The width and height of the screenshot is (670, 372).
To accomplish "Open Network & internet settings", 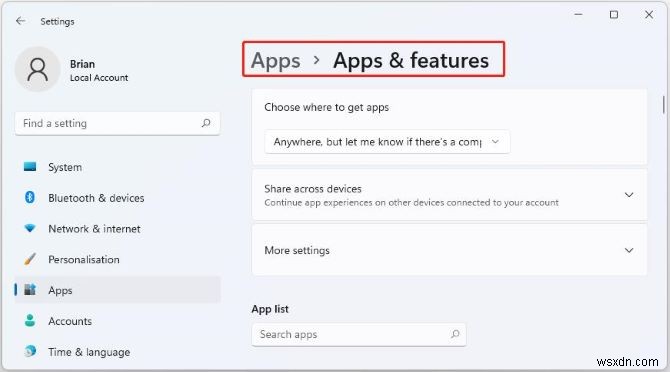I will pos(118,228).
